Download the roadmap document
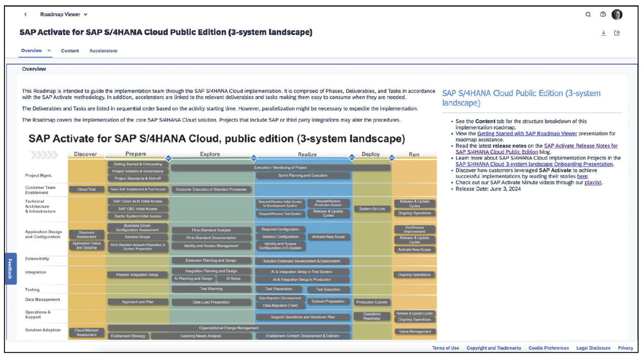This screenshot has height=358, width=644. (x=604, y=32)
